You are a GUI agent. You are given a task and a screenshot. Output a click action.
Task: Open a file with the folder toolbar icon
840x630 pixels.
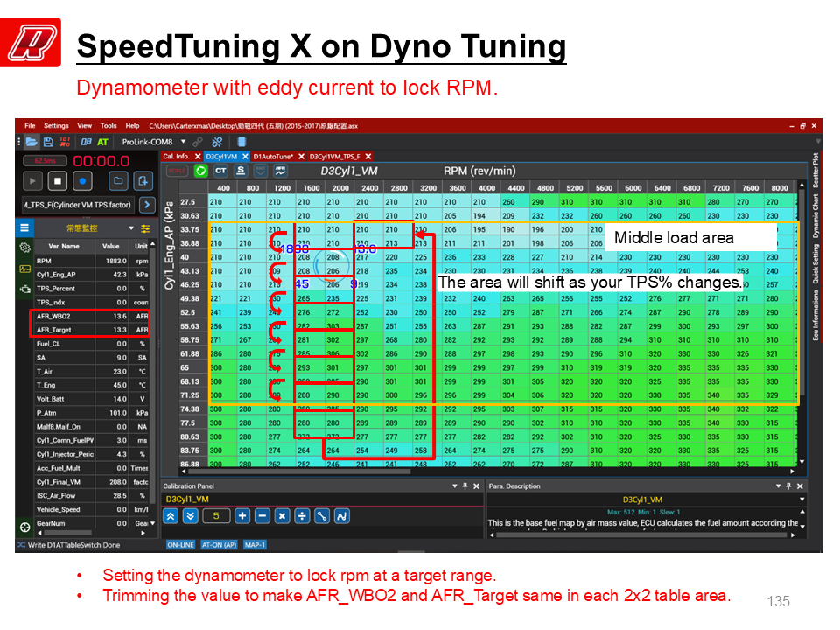[x=31, y=142]
